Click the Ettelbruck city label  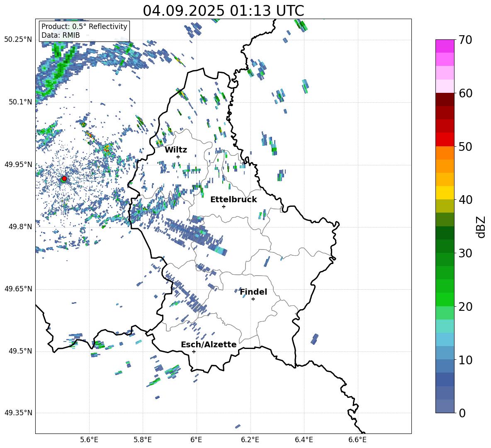233,200
